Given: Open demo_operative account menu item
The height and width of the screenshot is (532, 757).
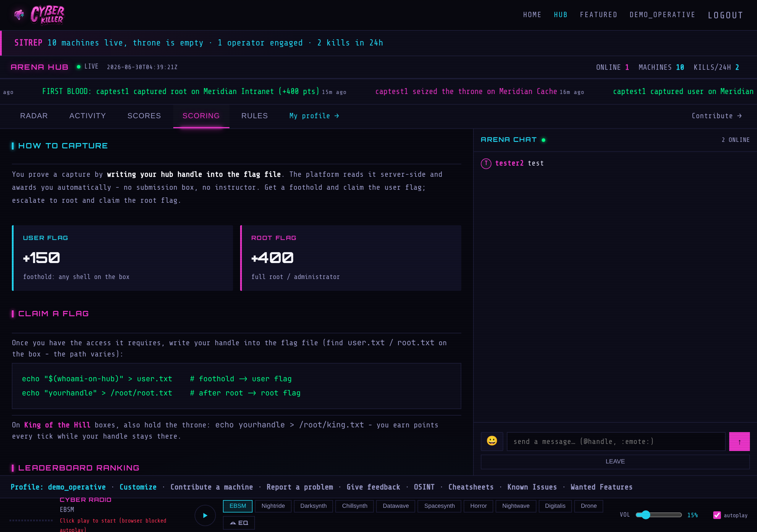Looking at the screenshot, I should click(x=662, y=15).
